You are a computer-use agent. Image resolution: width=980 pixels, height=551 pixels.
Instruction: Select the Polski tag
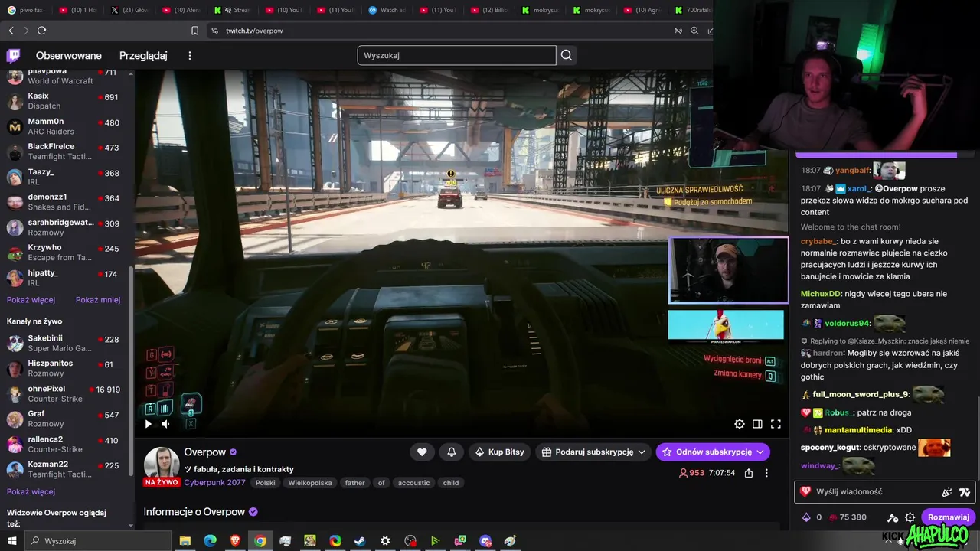click(x=266, y=483)
